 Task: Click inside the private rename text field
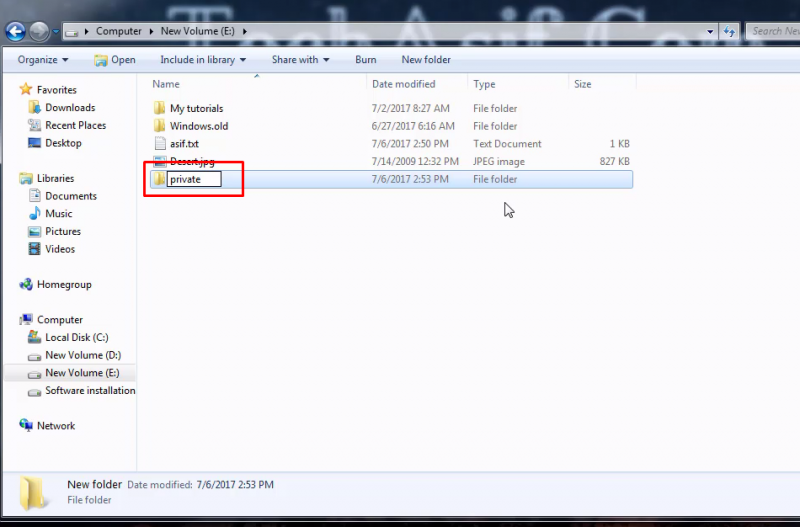(x=194, y=179)
